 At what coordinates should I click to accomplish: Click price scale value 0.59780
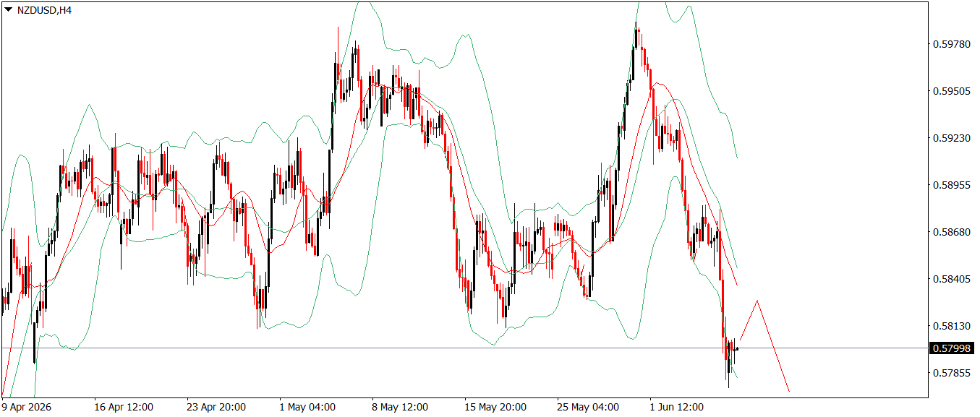coord(951,44)
